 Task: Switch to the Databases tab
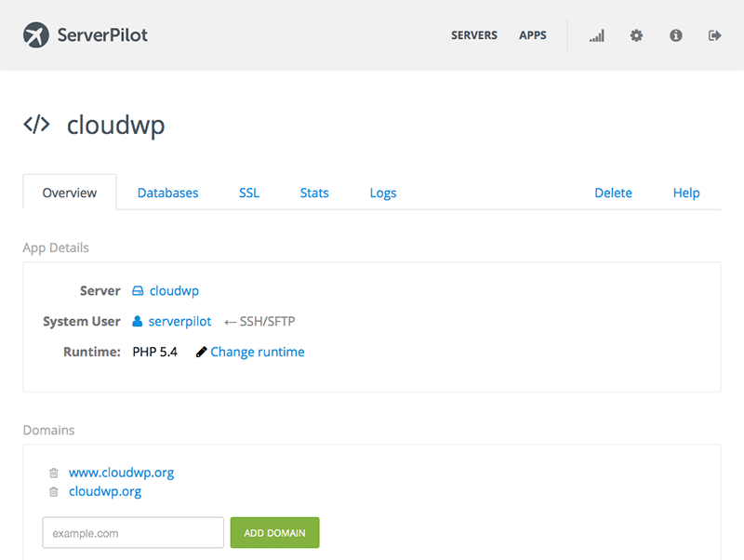click(168, 193)
